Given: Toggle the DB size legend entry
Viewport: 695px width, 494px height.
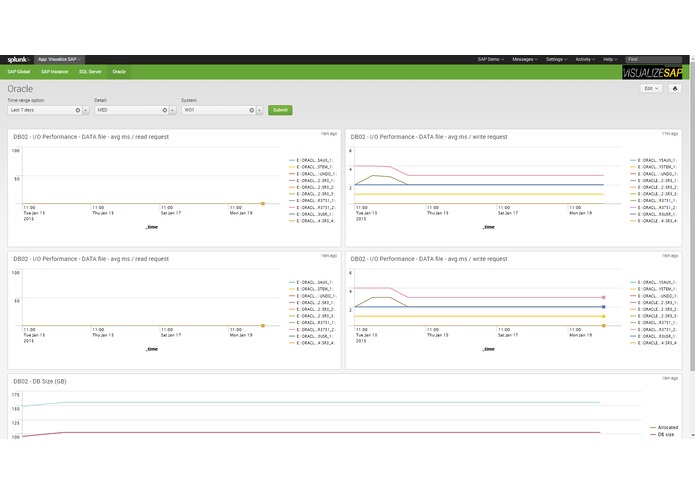Looking at the screenshot, I should coord(662,435).
